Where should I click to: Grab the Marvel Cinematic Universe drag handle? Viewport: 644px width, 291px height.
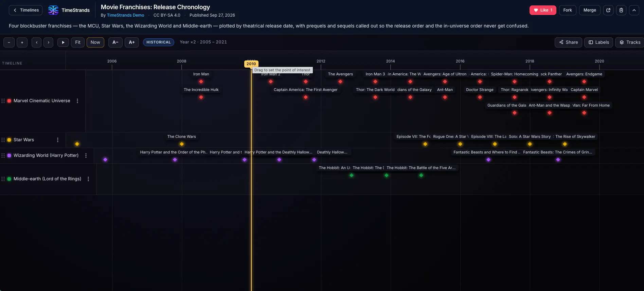point(3,101)
